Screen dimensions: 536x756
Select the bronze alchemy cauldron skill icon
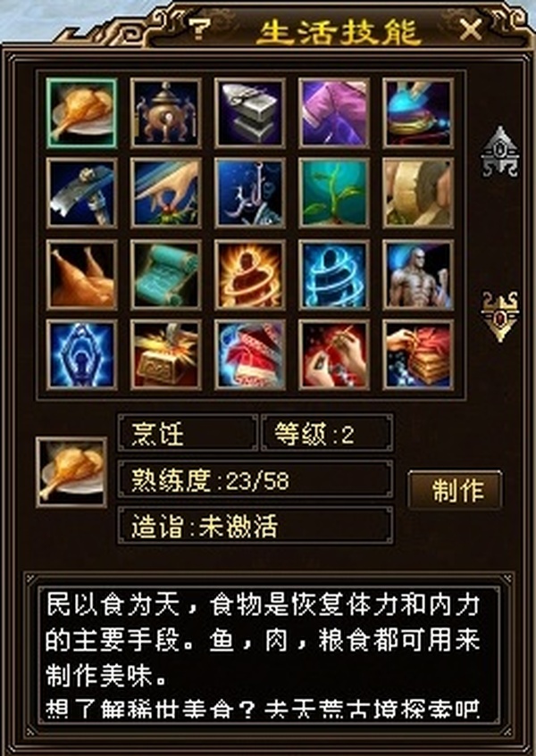[165, 112]
